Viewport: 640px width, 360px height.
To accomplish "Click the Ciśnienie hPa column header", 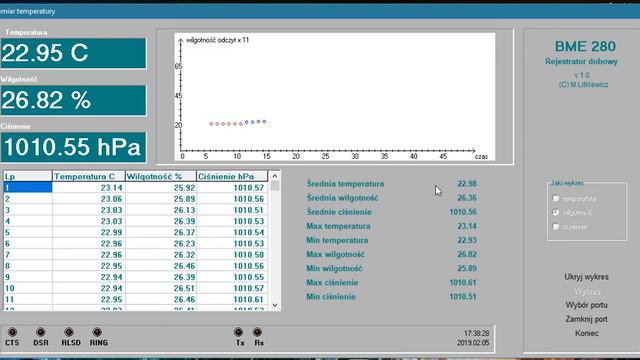I will coord(232,176).
